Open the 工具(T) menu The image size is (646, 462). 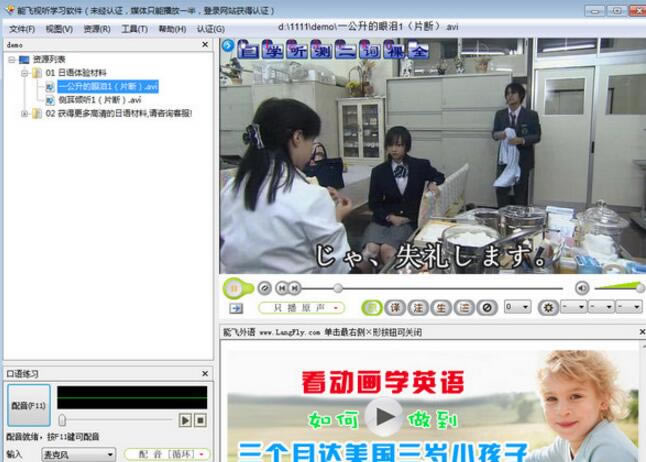tap(134, 29)
